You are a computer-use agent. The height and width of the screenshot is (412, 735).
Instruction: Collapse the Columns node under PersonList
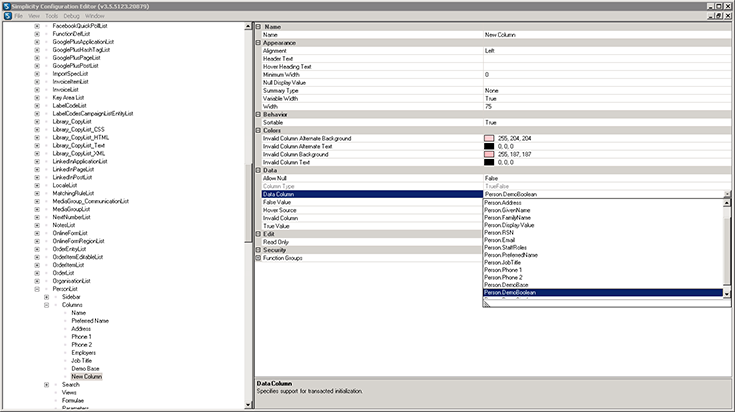(46, 305)
